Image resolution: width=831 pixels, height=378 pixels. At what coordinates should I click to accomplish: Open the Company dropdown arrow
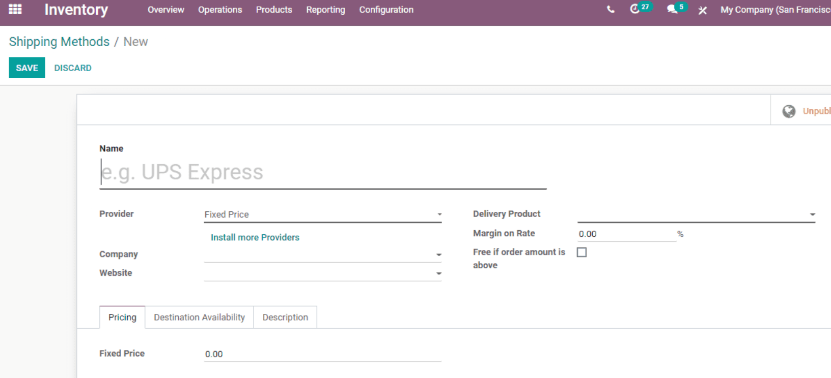[439, 255]
